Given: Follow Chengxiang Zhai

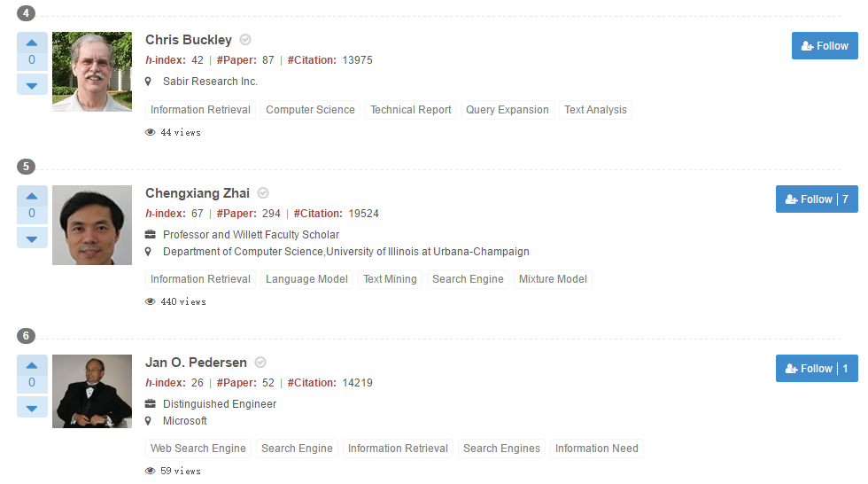Looking at the screenshot, I should click(817, 199).
